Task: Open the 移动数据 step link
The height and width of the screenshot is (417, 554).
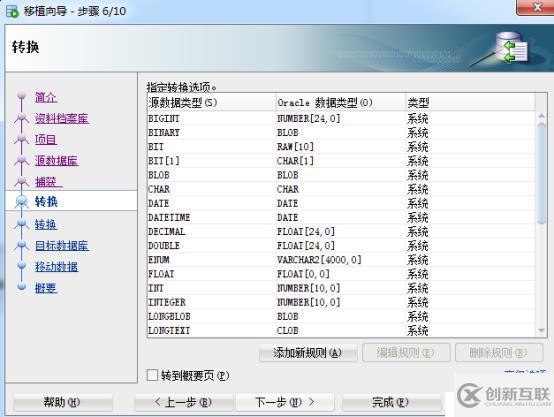Action: coord(57,267)
